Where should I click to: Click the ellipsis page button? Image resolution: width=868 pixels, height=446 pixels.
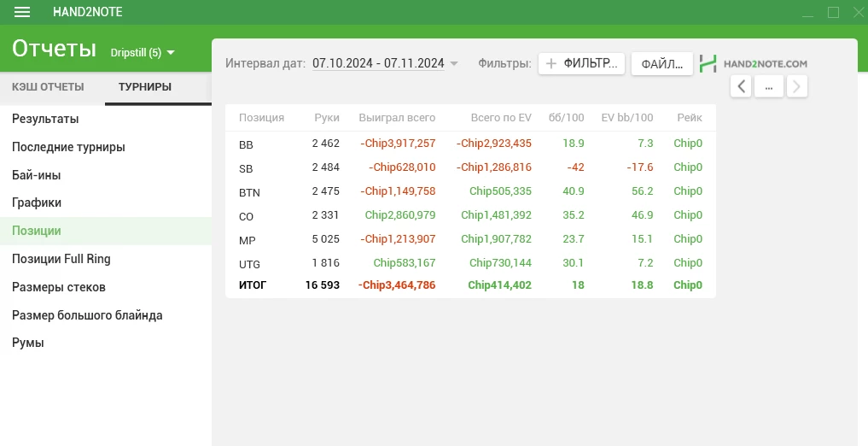(x=768, y=86)
